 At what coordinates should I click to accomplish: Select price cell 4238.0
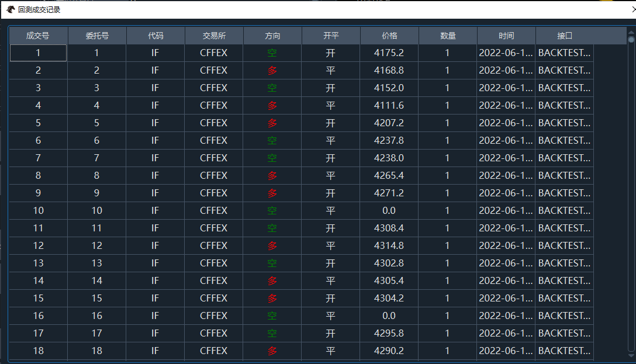tap(389, 158)
